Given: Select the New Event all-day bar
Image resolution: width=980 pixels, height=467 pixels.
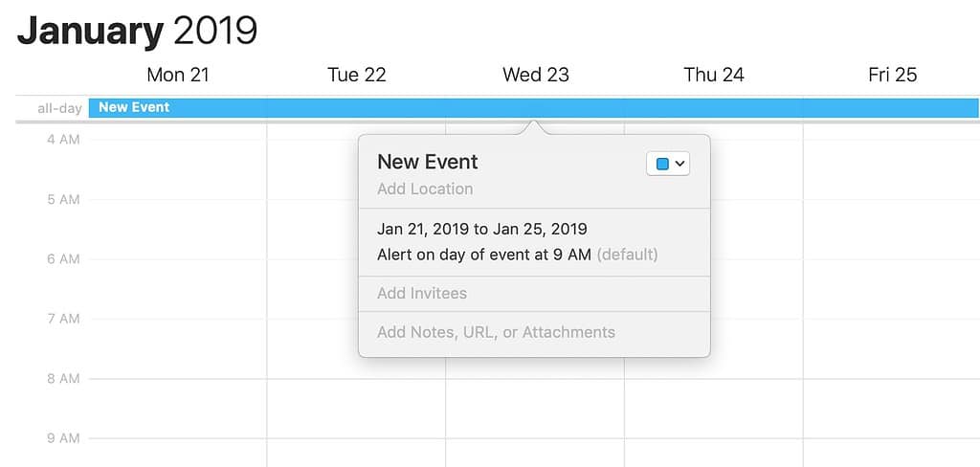Looking at the screenshot, I should click(x=287, y=108).
